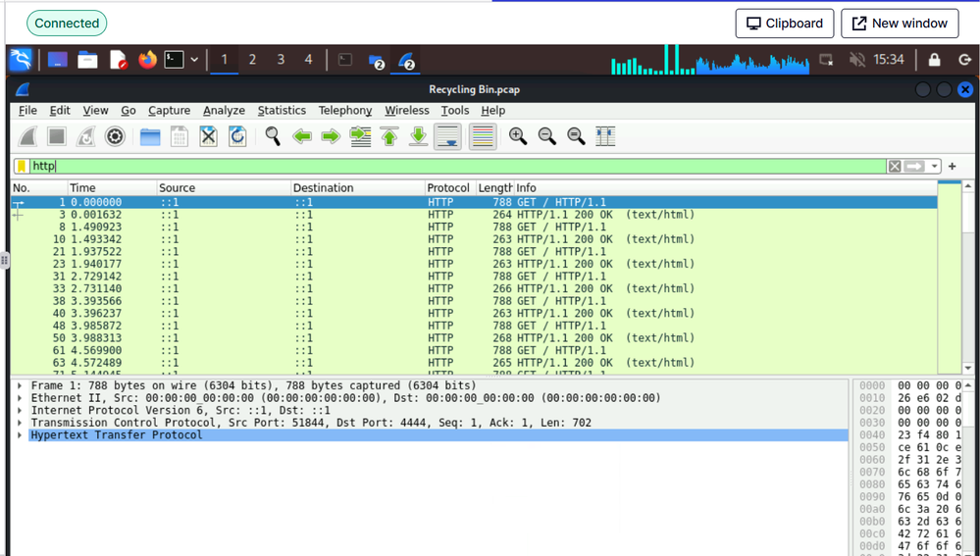Click the Resize columns icon
980x556 pixels.
point(605,137)
